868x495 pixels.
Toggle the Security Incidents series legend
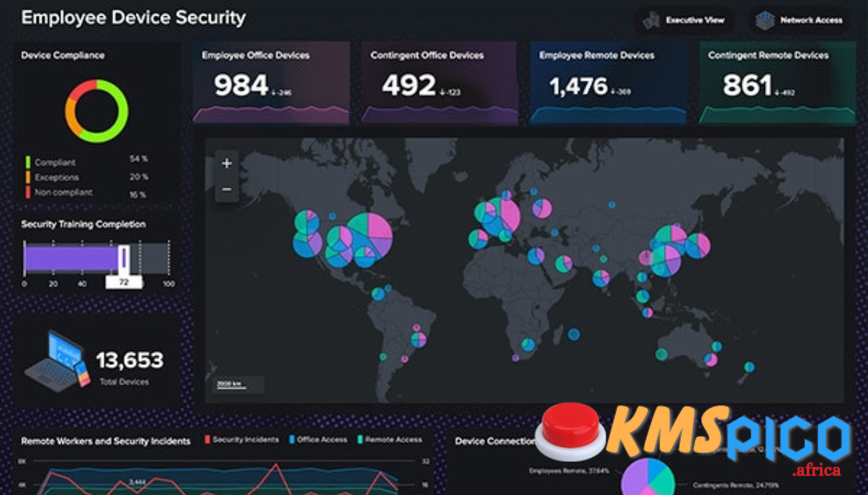(x=241, y=439)
